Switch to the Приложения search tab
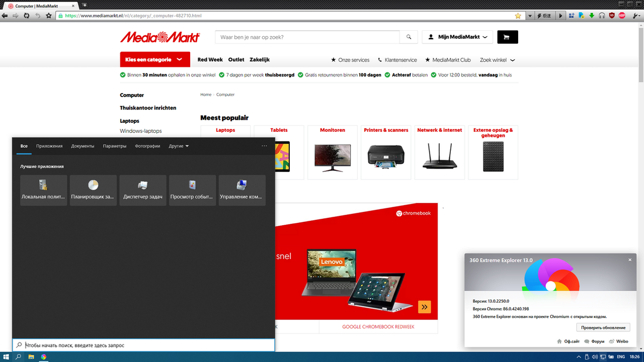Screen dimensions: 644x362 pos(49,146)
